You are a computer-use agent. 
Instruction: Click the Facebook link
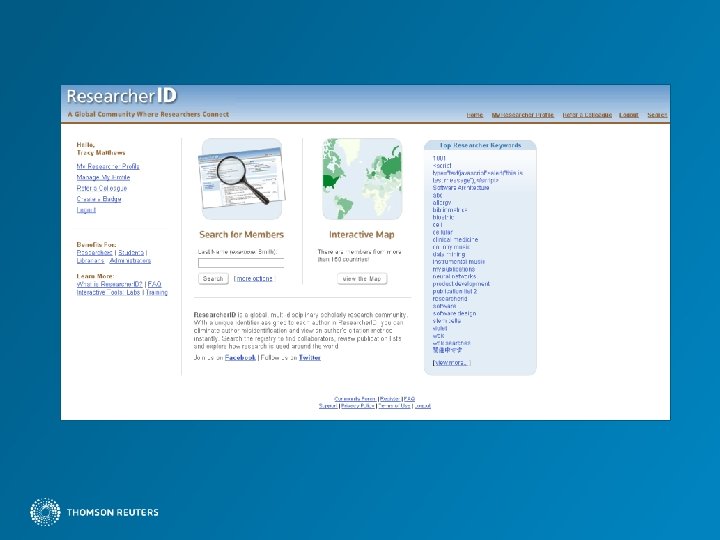pyautogui.click(x=240, y=358)
